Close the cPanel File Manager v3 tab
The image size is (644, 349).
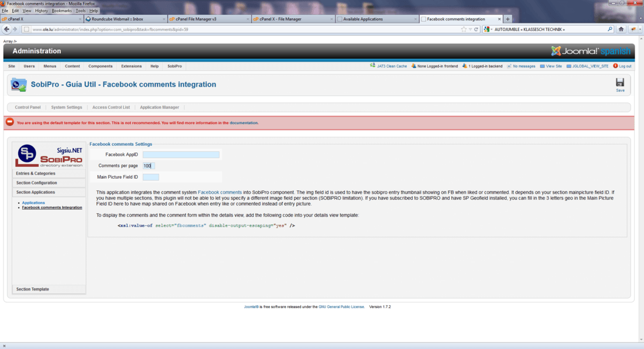pyautogui.click(x=248, y=19)
